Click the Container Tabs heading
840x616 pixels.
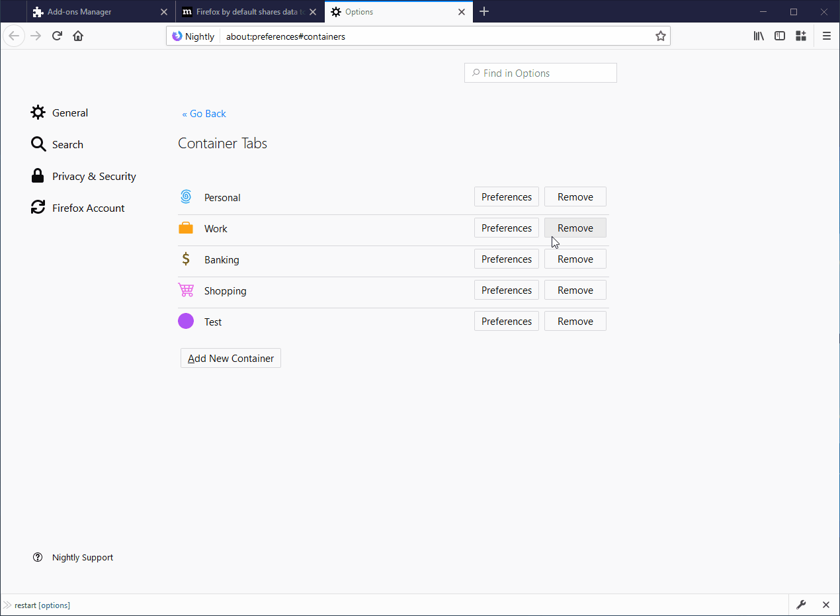click(222, 144)
